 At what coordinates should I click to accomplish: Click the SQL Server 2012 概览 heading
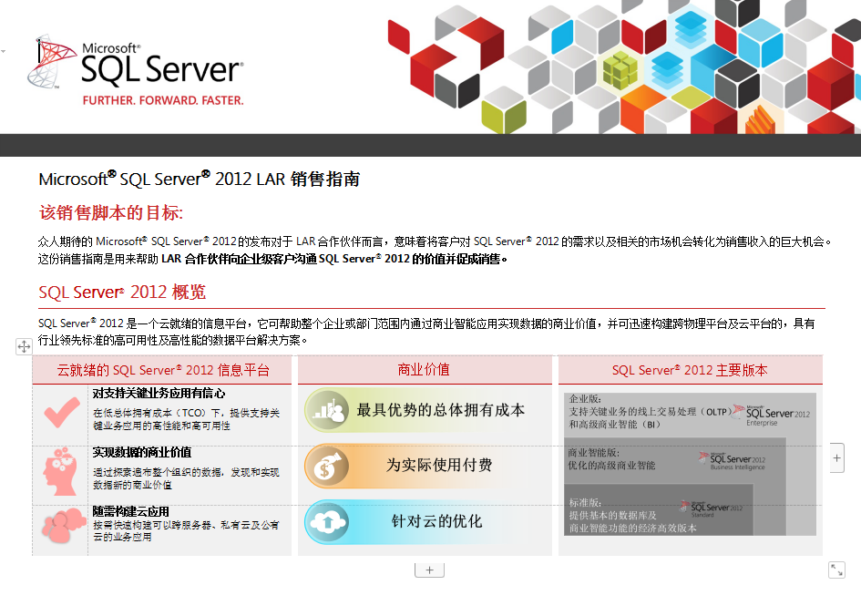122,293
